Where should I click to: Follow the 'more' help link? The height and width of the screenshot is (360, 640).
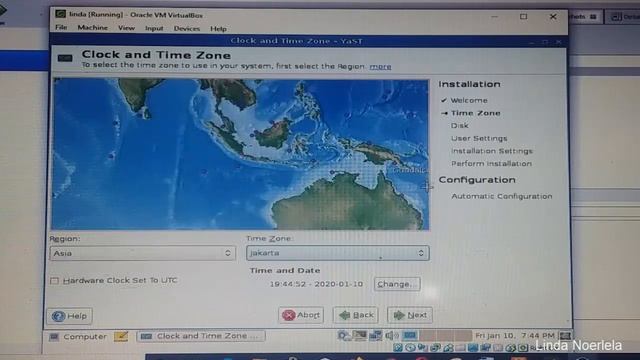tap(380, 67)
